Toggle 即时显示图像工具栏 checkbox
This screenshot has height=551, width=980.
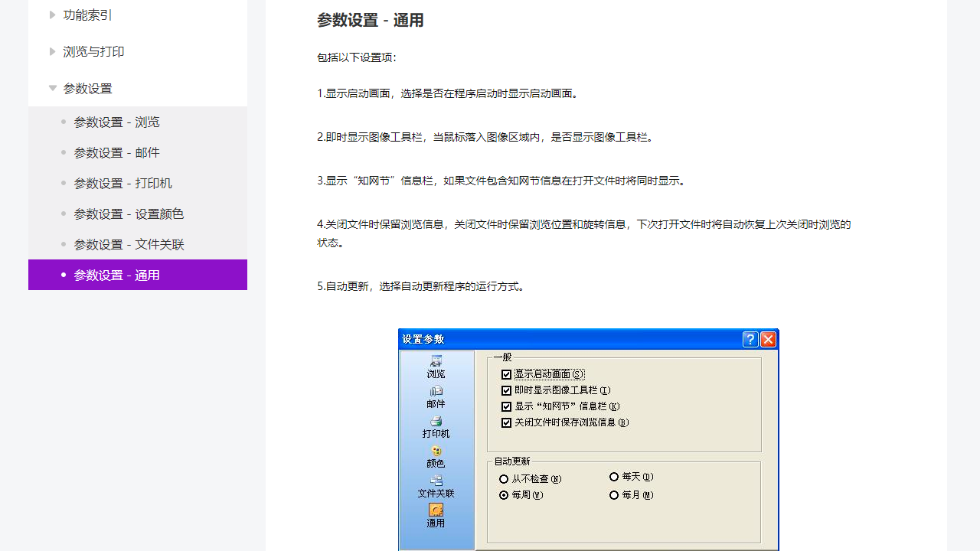pyautogui.click(x=506, y=390)
